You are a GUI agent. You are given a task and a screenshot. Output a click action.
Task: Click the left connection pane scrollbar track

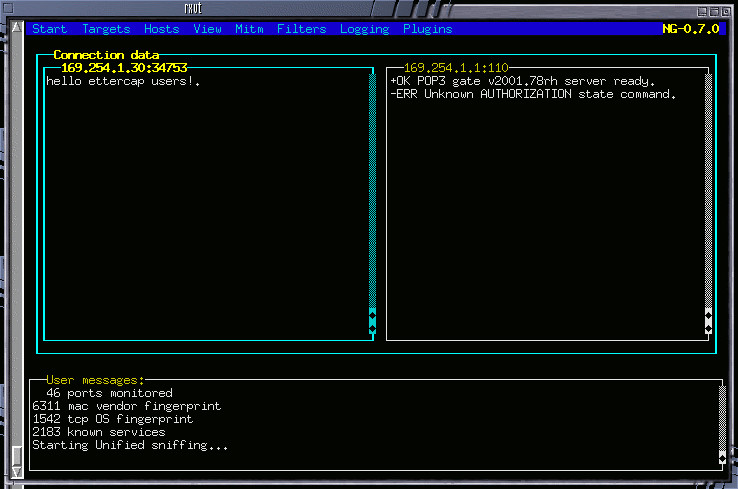[372, 191]
